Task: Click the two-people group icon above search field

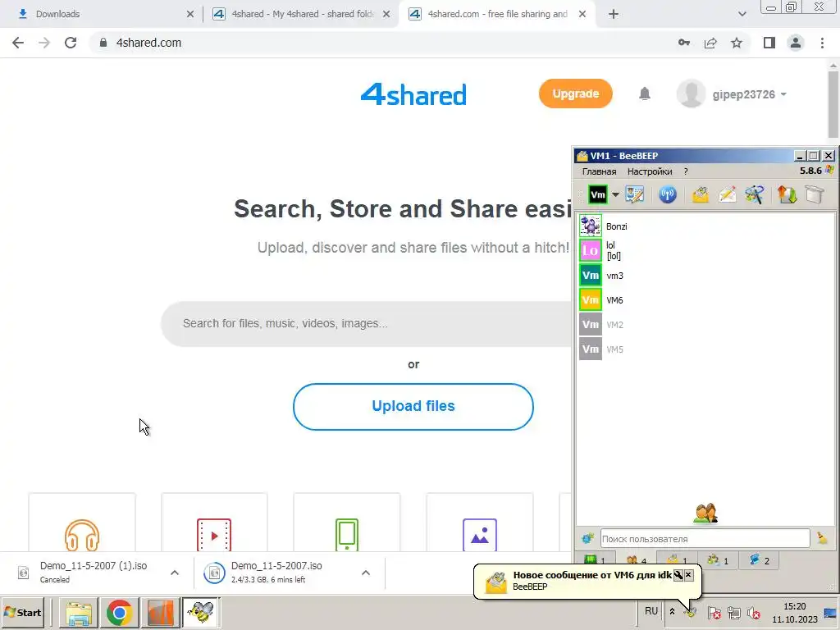Action: coord(705,514)
